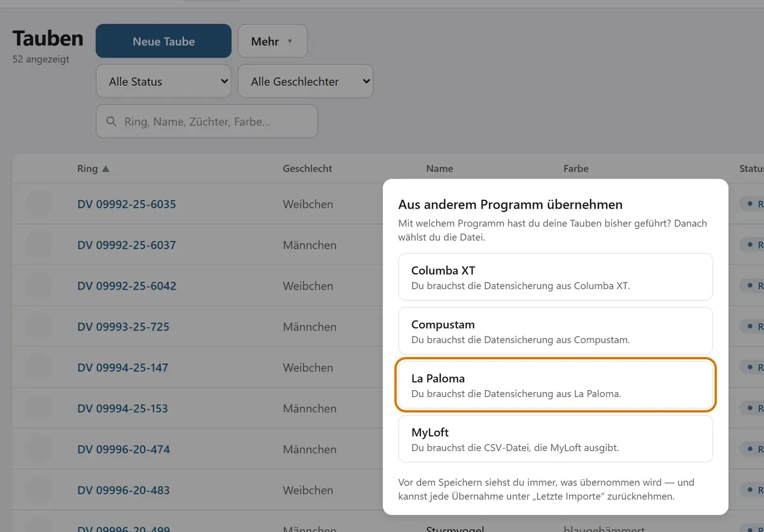Click the "Tauben" page heading
This screenshot has height=532, width=764.
[x=48, y=38]
